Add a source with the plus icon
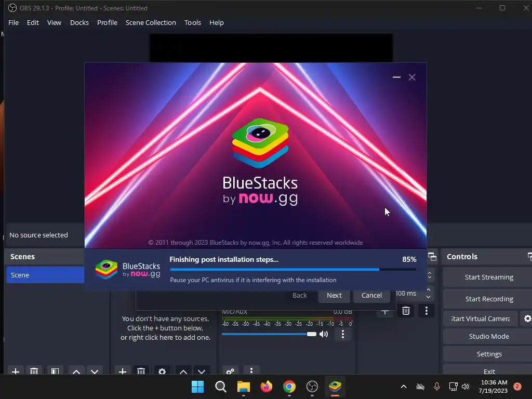This screenshot has height=399, width=532. [x=123, y=371]
